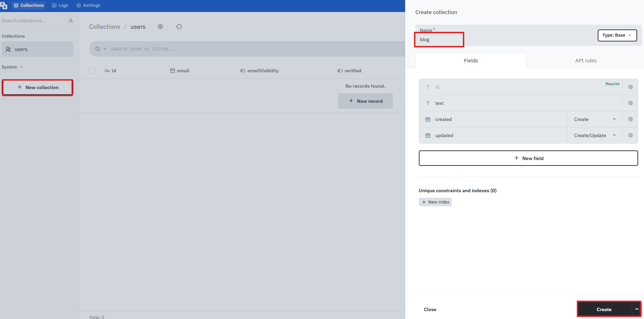The image size is (644, 319).
Task: Click the text type icon of id field
Action: click(428, 87)
